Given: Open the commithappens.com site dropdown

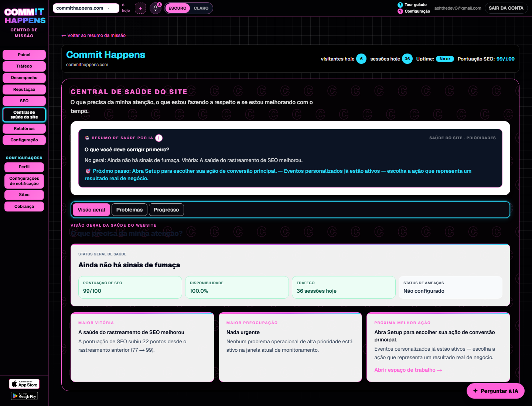Looking at the screenshot, I should tap(86, 8).
